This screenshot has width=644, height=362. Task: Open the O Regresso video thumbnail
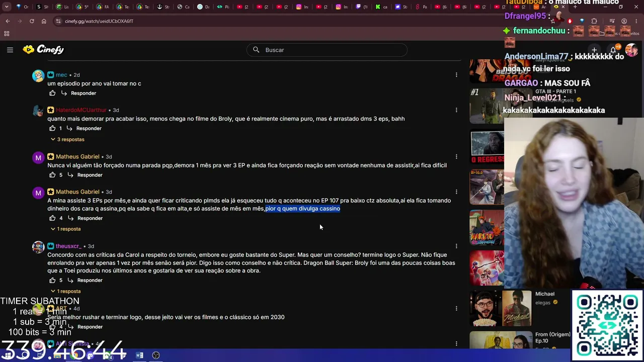[x=487, y=147]
